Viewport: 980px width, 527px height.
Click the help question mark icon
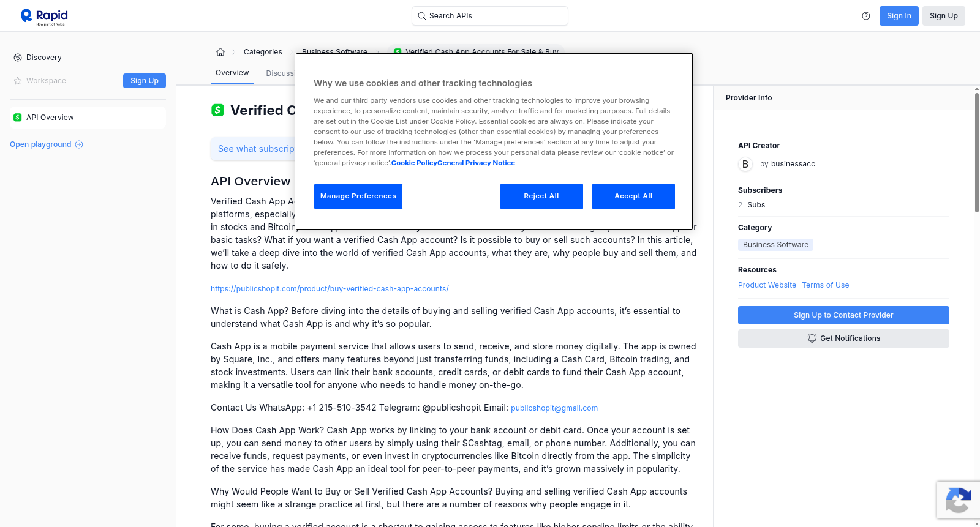coord(866,16)
